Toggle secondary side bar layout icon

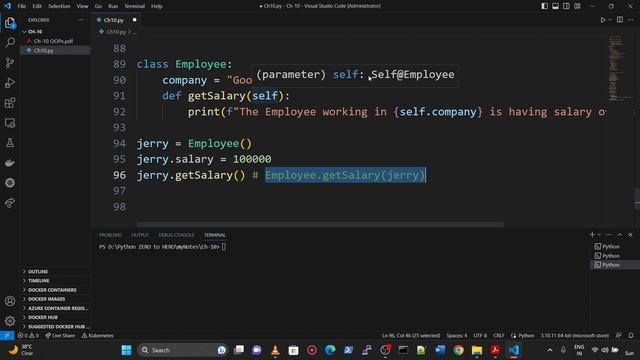coord(567,6)
